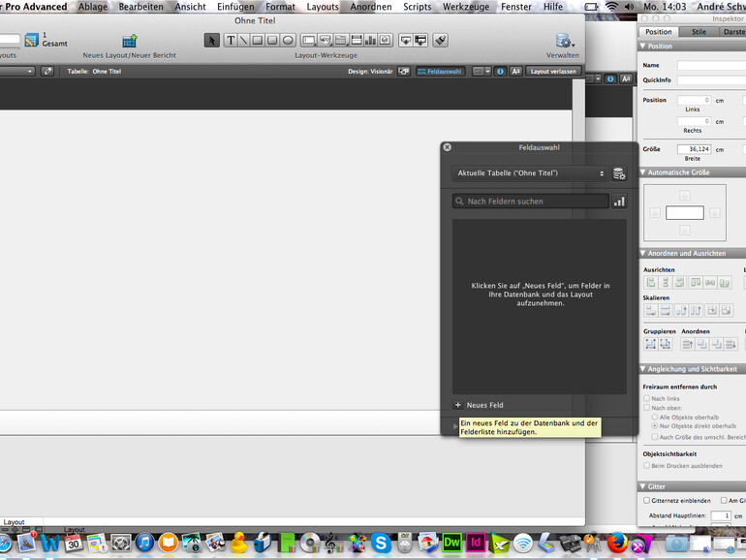The height and width of the screenshot is (560, 746).
Task: Switch to the Position tab
Action: (659, 32)
